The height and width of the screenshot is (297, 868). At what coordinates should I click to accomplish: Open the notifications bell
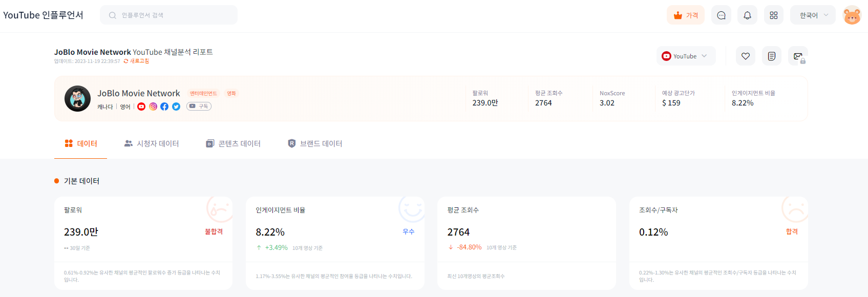pos(747,15)
